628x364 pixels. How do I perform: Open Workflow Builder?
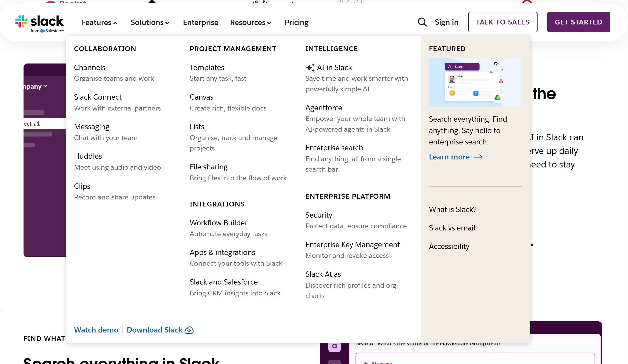(x=218, y=223)
